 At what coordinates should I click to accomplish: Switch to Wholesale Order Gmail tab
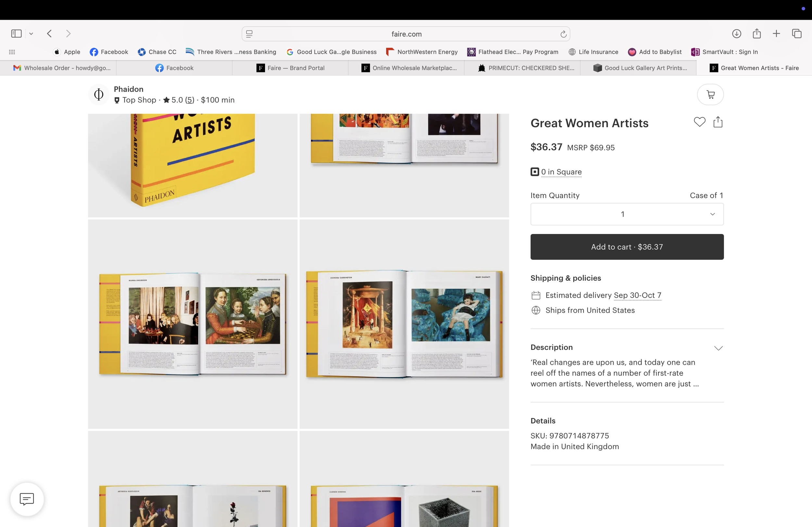click(x=58, y=68)
